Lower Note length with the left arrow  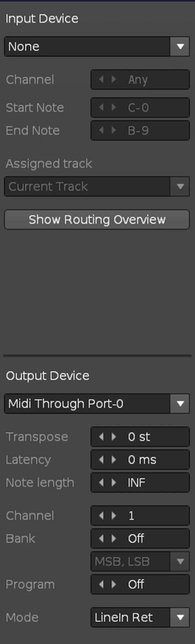coord(101,483)
